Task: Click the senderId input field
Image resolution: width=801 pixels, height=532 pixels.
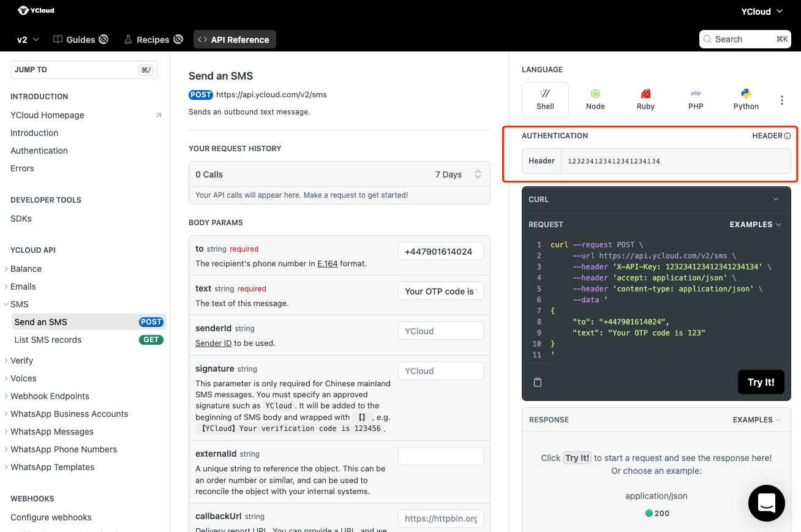Action: pyautogui.click(x=441, y=331)
